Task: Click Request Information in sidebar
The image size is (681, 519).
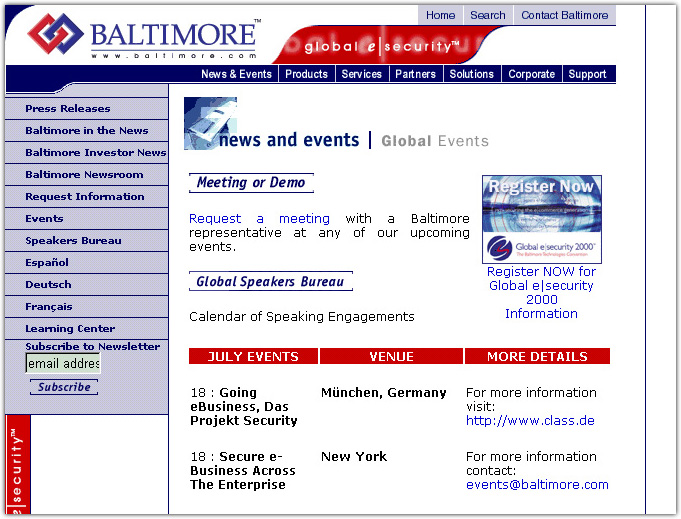Action: point(86,197)
